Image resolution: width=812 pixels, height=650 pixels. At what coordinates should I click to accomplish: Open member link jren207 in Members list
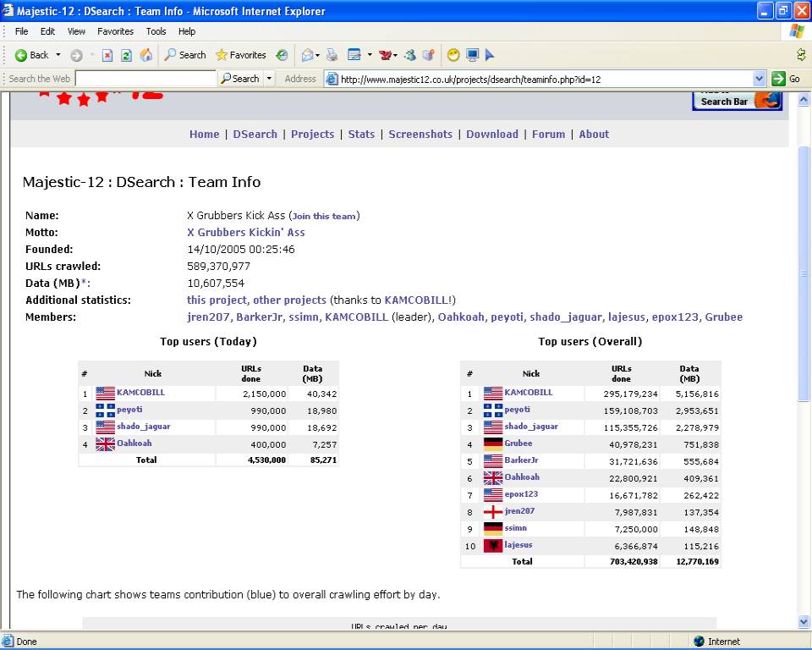208,317
